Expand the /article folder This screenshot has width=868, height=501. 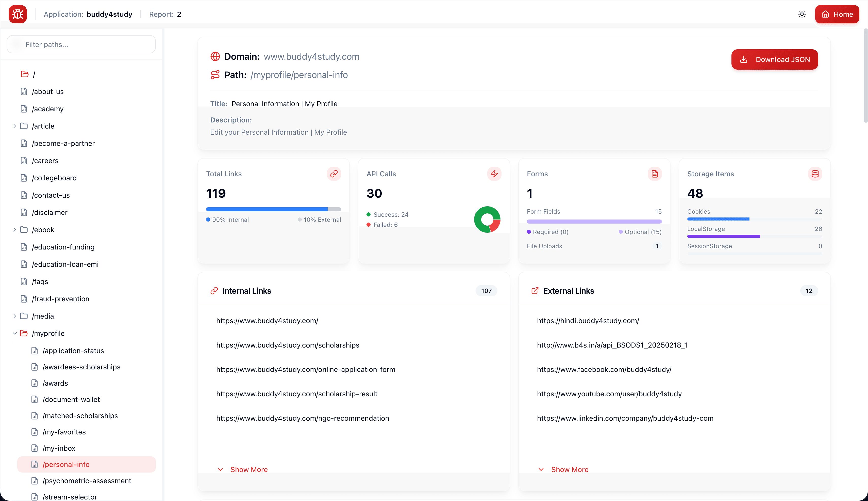14,126
